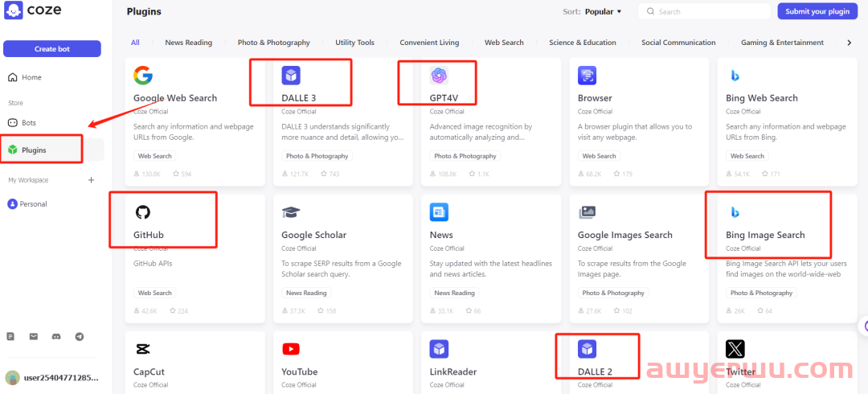Switch to Utility Tools category tab

click(x=355, y=43)
